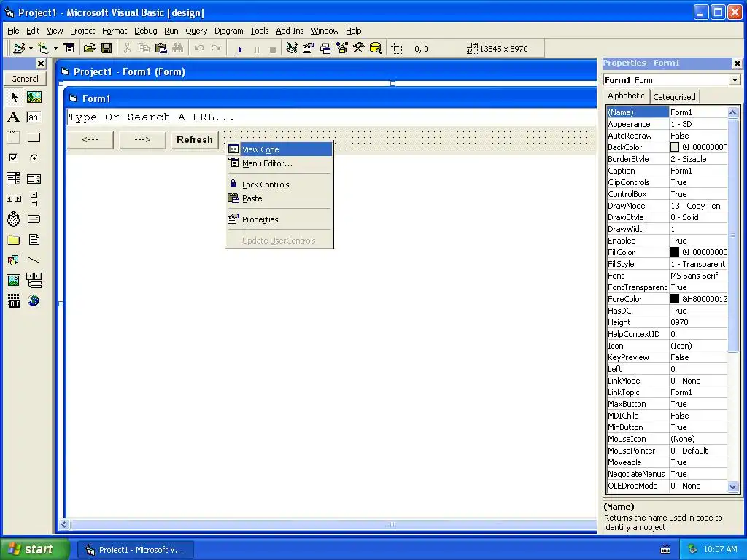Click the Refresh button on Form1
747x560 pixels.
pos(194,139)
